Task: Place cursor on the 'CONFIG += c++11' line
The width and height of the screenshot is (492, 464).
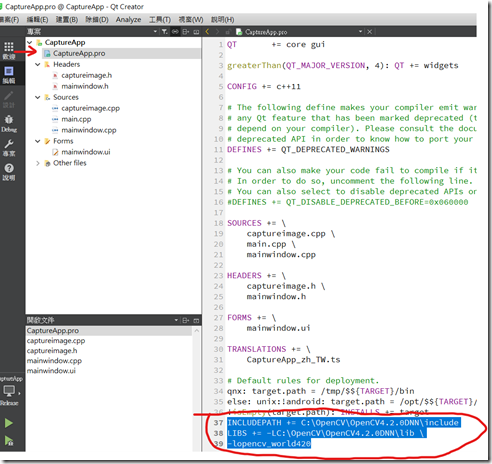Action: point(264,87)
